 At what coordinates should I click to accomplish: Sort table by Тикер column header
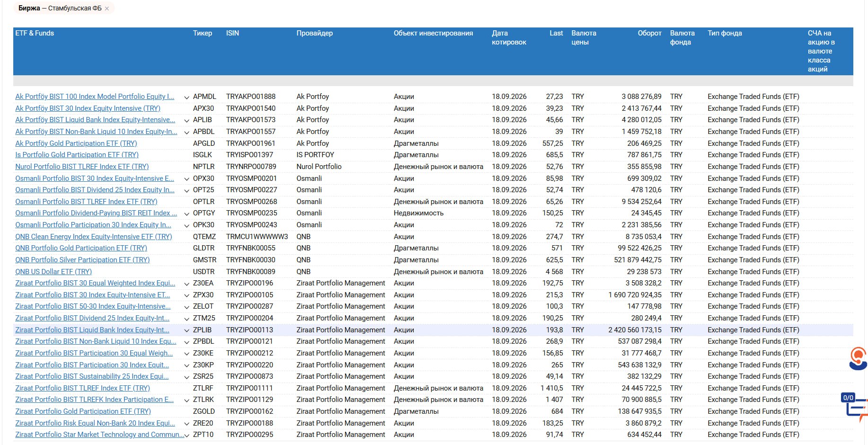click(x=203, y=33)
